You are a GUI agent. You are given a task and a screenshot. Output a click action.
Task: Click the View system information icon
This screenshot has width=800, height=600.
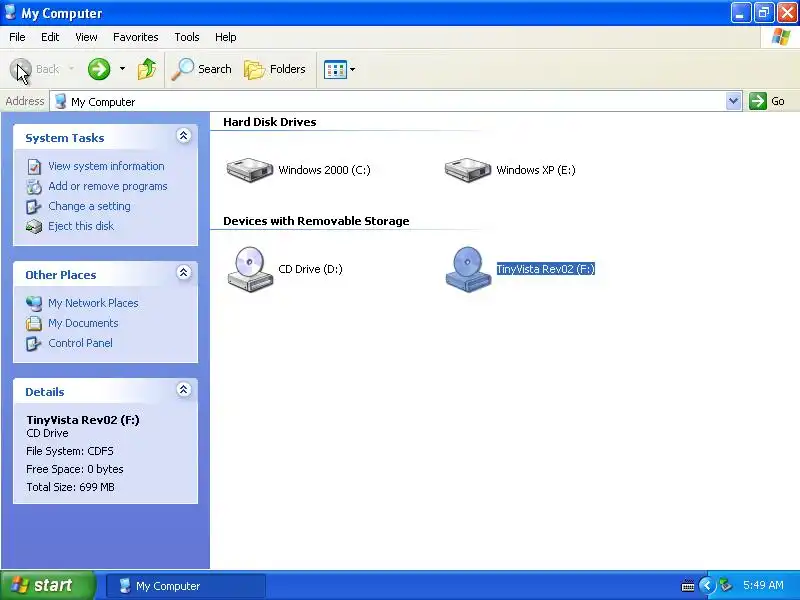[34, 166]
